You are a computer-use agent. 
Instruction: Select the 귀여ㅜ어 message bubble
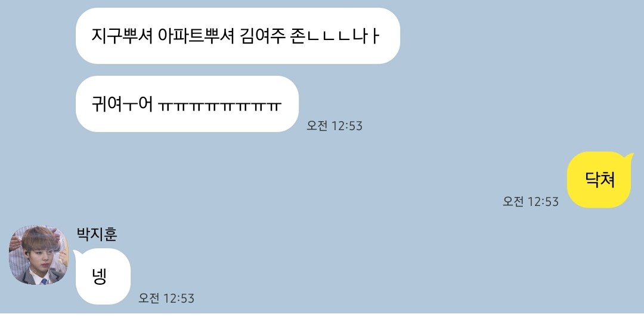tap(187, 104)
